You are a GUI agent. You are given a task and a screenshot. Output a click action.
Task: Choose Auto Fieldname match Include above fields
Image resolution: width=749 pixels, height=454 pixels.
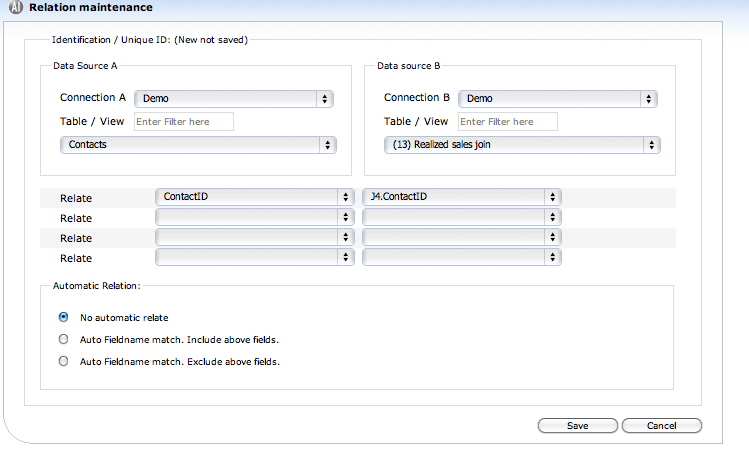coord(65,340)
